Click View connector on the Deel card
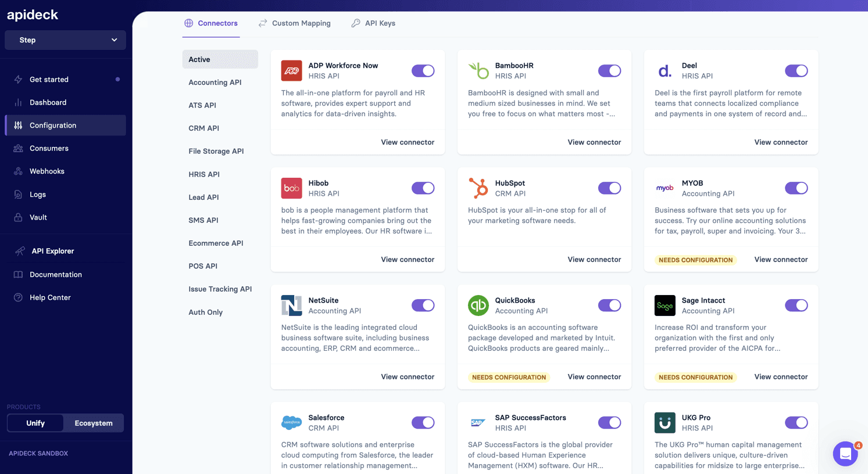The height and width of the screenshot is (474, 868). click(x=781, y=142)
